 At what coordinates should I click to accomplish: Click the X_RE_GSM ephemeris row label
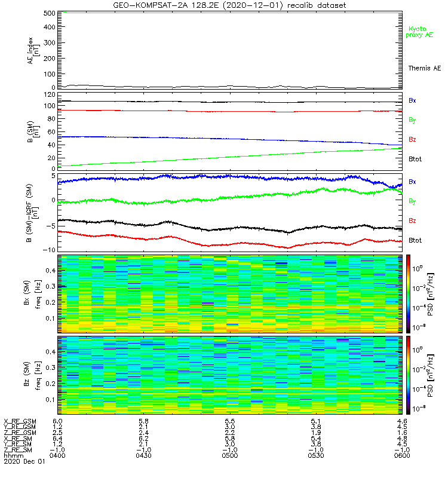pos(20,421)
